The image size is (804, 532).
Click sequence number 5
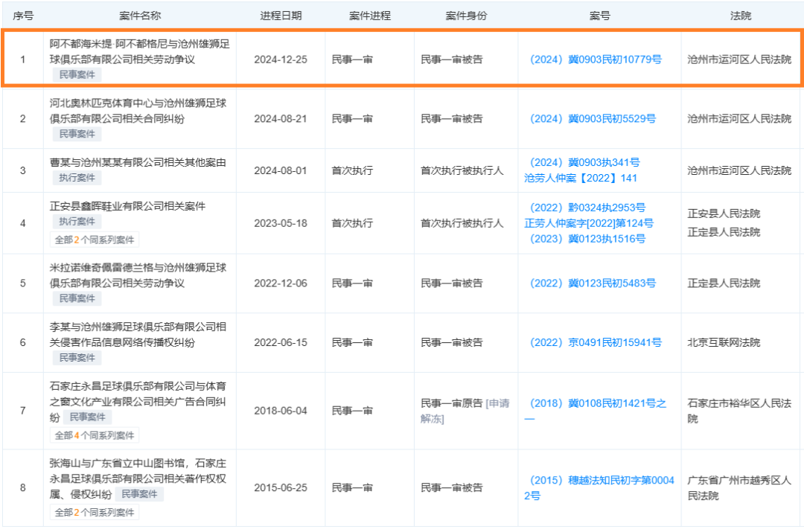pyautogui.click(x=22, y=283)
